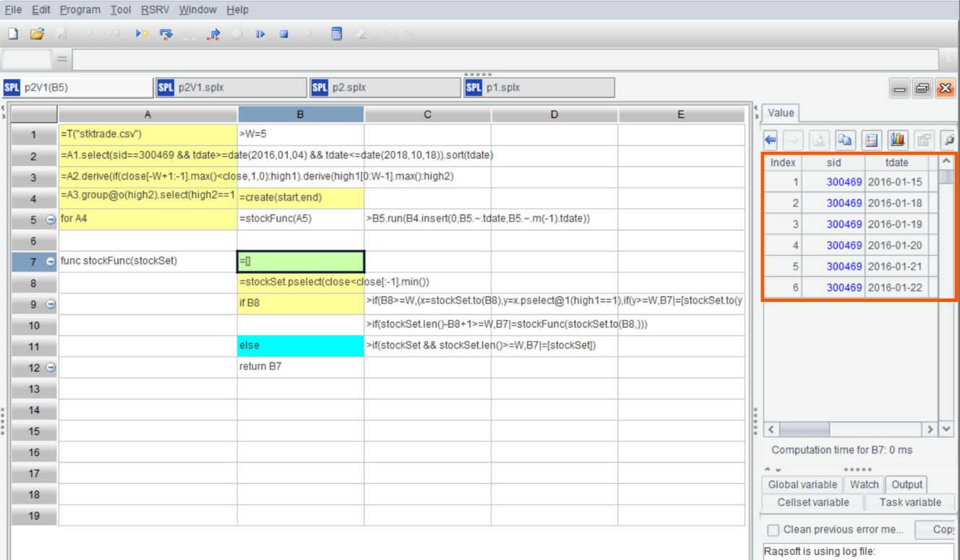Open the bar chart icon in Value panel
Screen dimensions: 960x560
898,139
